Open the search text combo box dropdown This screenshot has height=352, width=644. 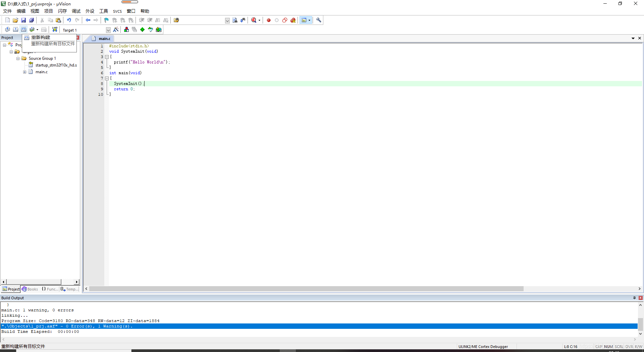click(227, 20)
